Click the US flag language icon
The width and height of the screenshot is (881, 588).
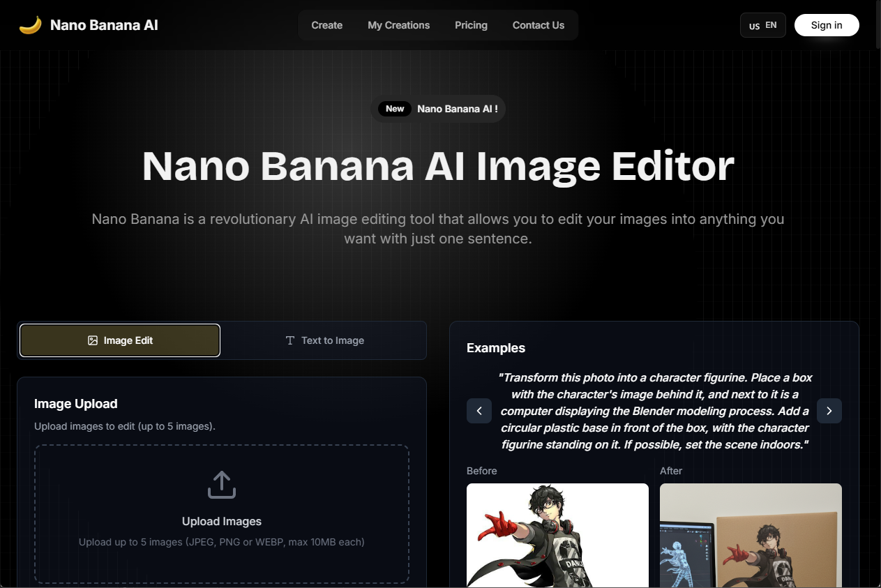(x=754, y=26)
